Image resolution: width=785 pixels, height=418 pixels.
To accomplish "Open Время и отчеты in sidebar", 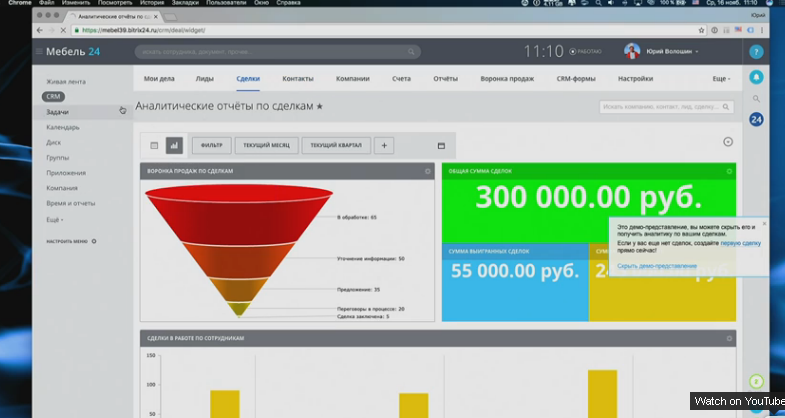I will (x=71, y=203).
